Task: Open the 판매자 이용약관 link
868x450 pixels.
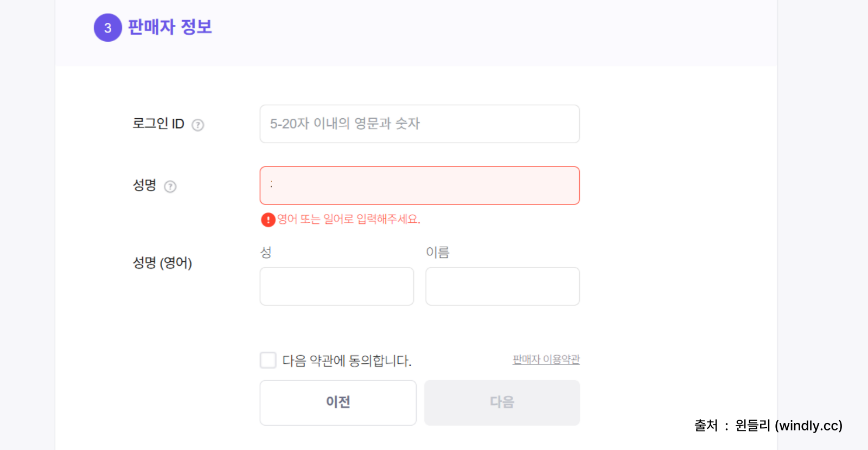Action: (x=545, y=359)
